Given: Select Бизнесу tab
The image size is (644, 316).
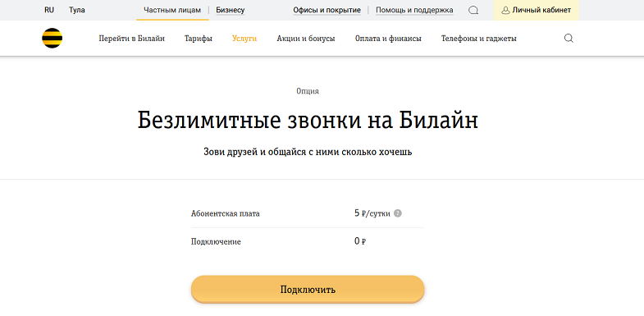Looking at the screenshot, I should point(230,10).
